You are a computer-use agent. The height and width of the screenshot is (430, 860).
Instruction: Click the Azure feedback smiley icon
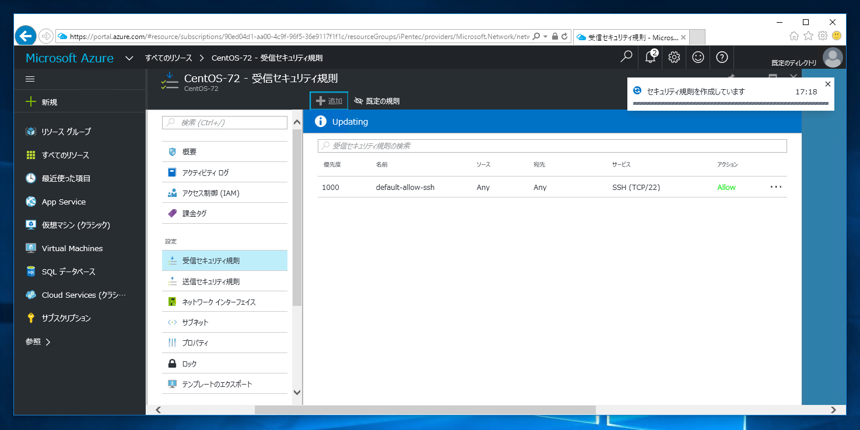[698, 57]
